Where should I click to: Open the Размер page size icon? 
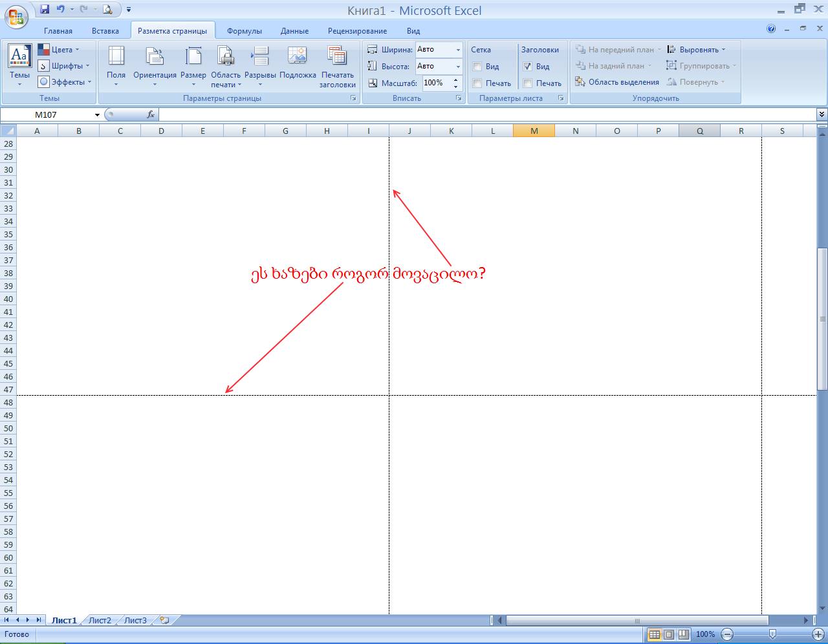pyautogui.click(x=193, y=57)
